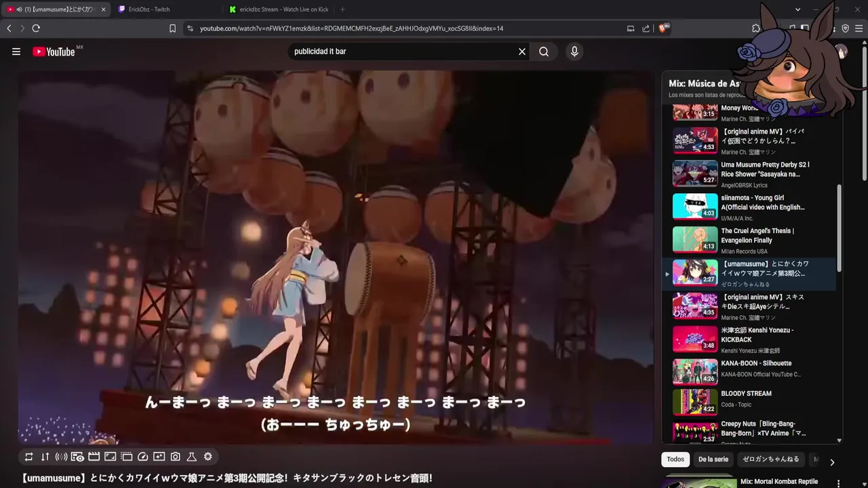Click the sparkle screen enhance icon

click(159, 457)
